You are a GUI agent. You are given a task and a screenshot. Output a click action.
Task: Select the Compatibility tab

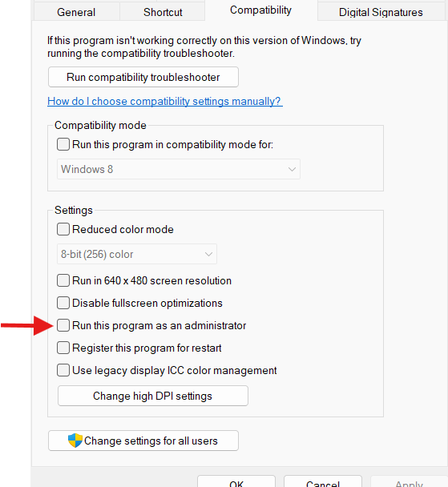(260, 10)
